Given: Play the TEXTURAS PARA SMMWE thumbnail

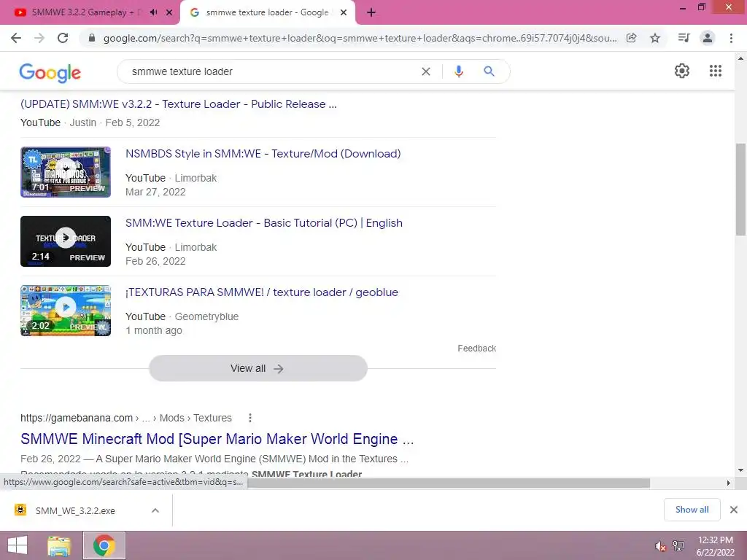Looking at the screenshot, I should (66, 311).
